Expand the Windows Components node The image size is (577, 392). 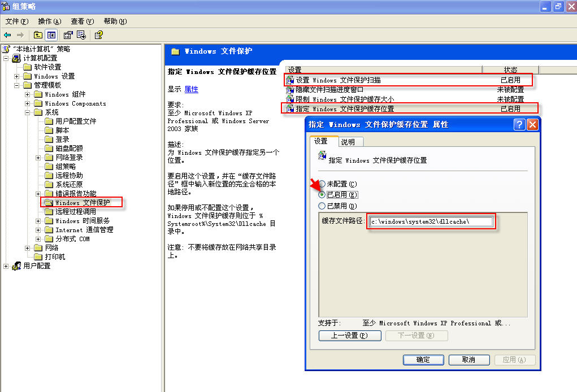27,104
